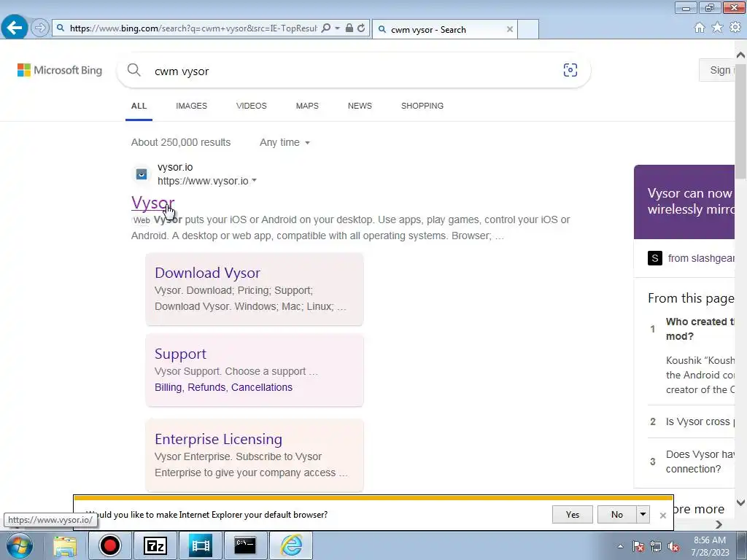Click the page scrollbar down arrow
747x560 pixels.
pyautogui.click(x=741, y=502)
